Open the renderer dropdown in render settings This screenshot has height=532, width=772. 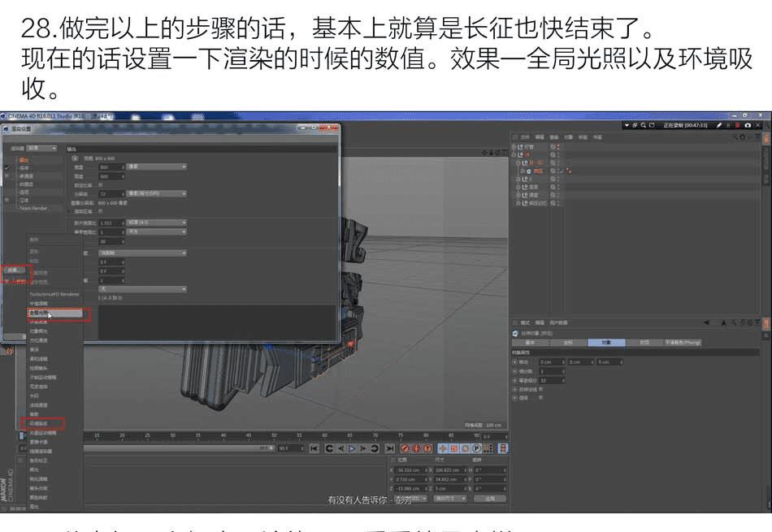(41, 148)
